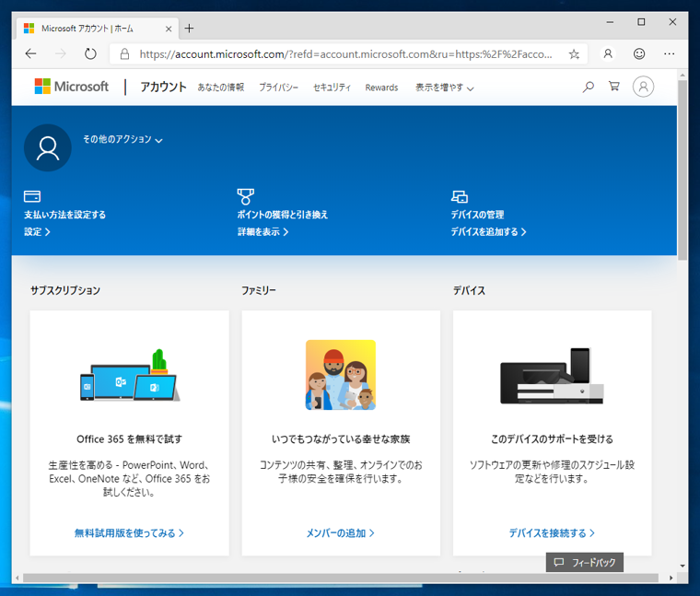Open セキュリティ menu item
The width and height of the screenshot is (700, 596).
(332, 88)
